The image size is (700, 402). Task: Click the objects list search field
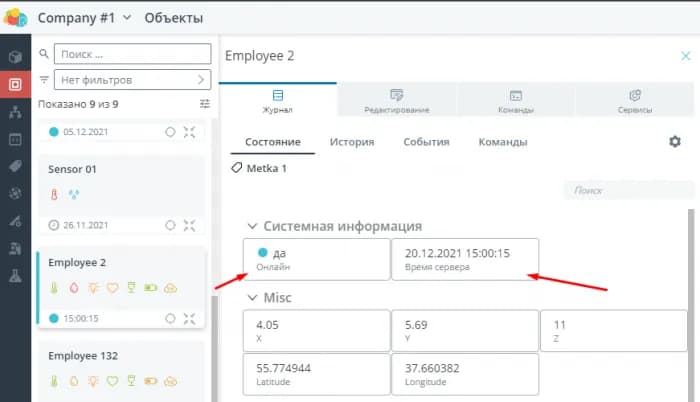(132, 53)
